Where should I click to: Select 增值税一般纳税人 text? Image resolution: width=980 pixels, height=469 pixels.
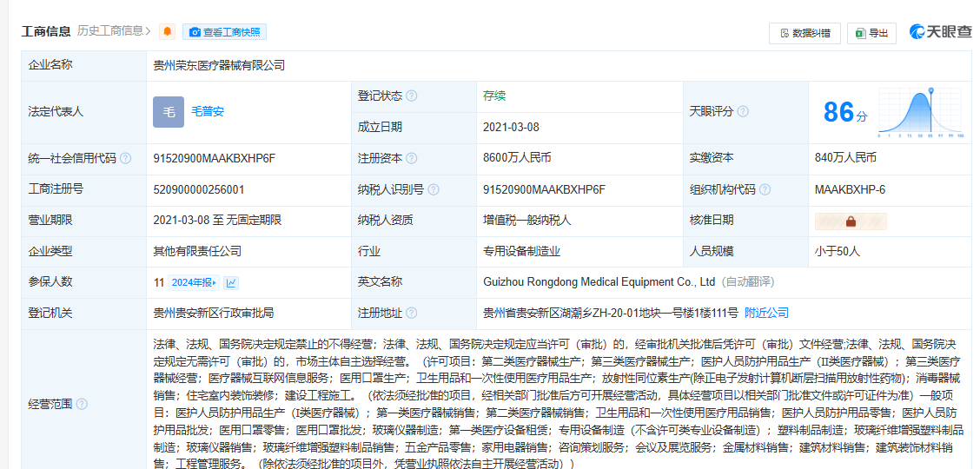click(x=526, y=220)
